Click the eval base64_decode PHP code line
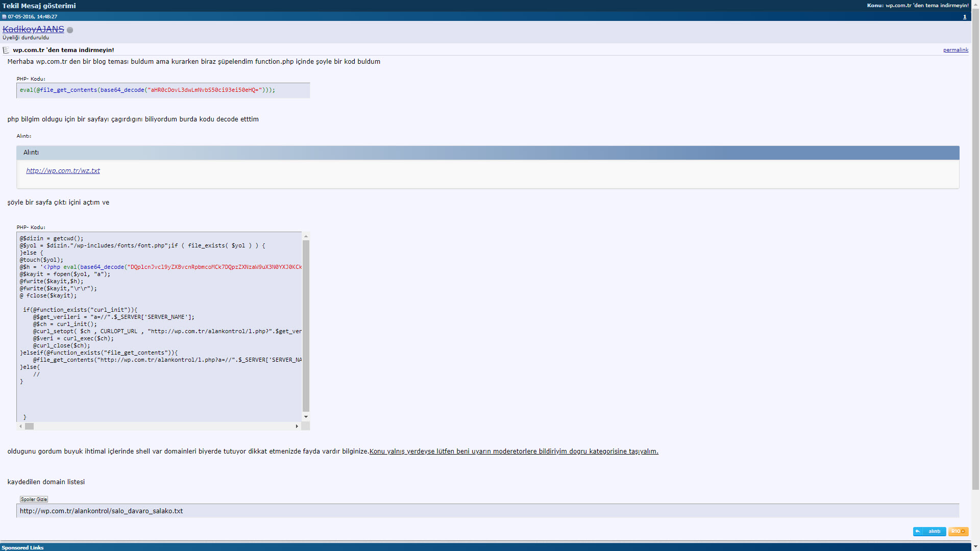This screenshot has height=551, width=980. (148, 90)
